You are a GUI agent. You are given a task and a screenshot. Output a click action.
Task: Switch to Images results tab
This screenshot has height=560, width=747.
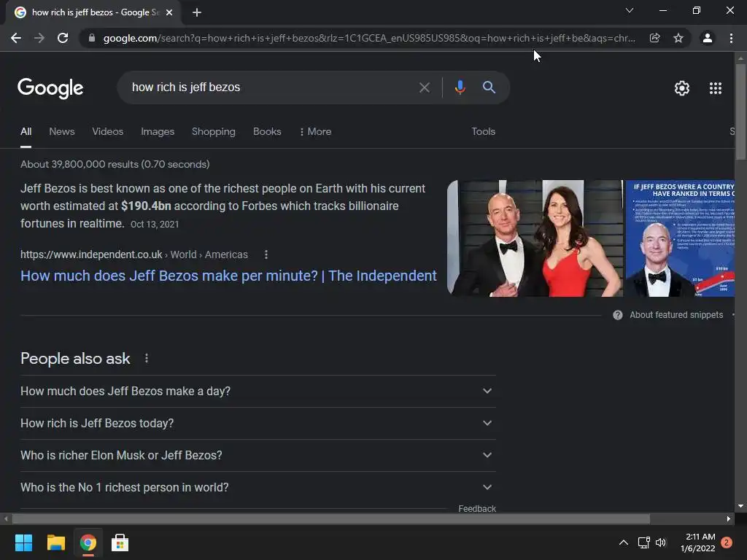tap(158, 131)
